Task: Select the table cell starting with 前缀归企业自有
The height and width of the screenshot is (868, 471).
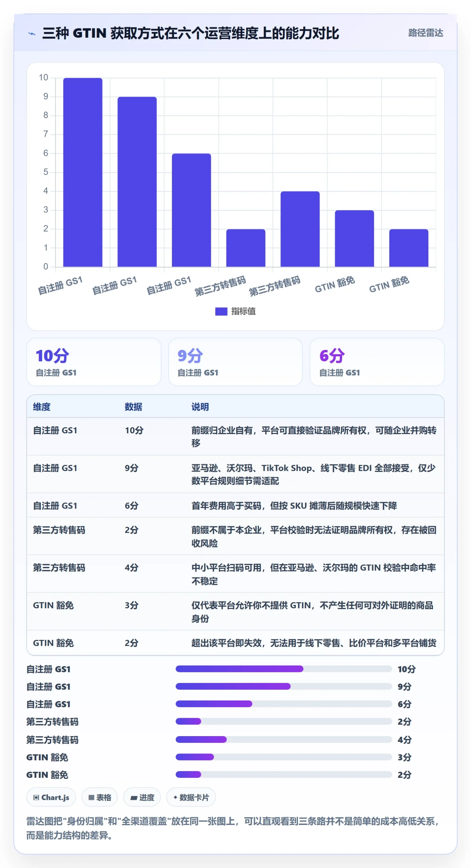Action: [314, 437]
